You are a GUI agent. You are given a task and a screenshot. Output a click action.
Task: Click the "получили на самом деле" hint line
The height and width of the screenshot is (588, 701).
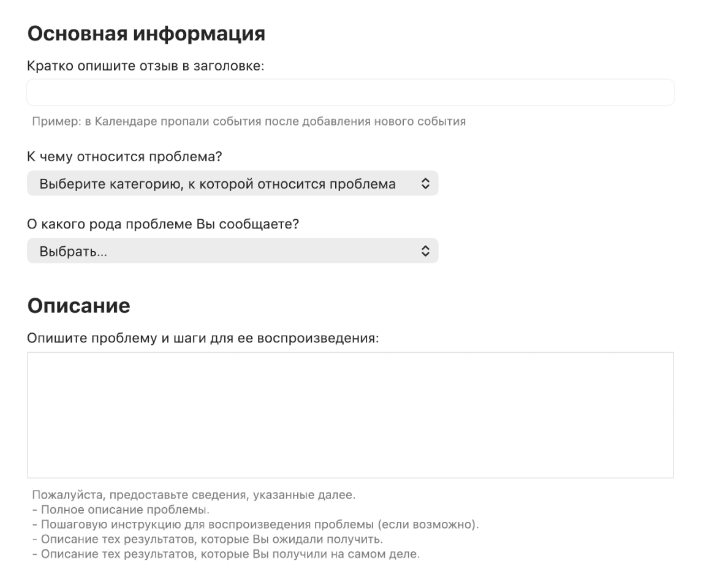226,556
